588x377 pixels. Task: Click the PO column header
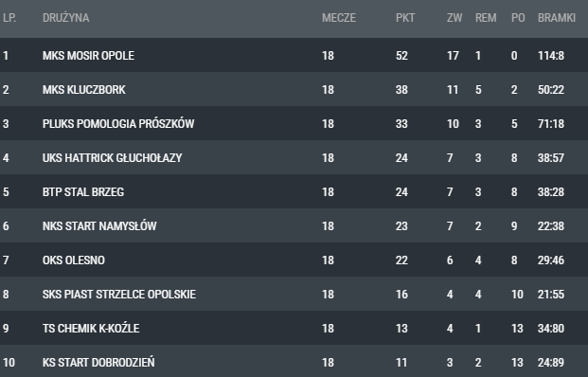[x=518, y=18]
